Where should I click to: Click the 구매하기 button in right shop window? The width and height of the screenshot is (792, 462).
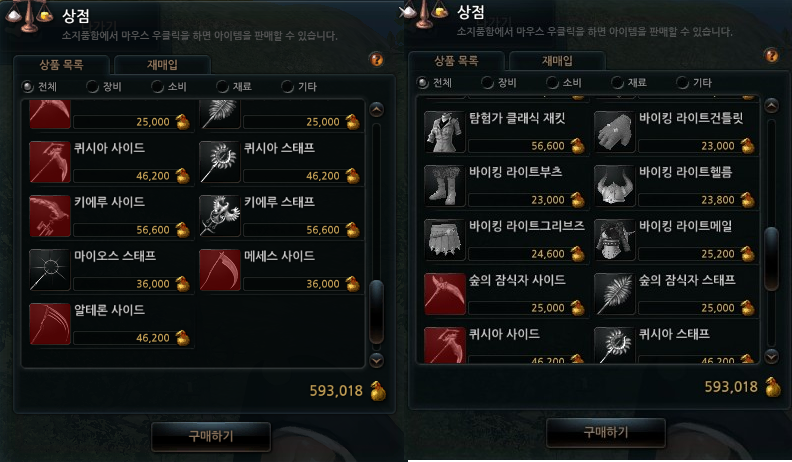pyautogui.click(x=606, y=432)
